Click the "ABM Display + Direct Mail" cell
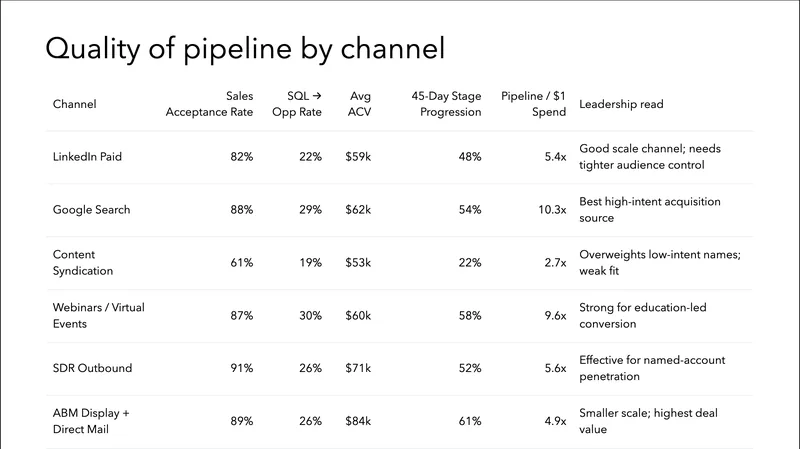The height and width of the screenshot is (449, 800). point(93,422)
